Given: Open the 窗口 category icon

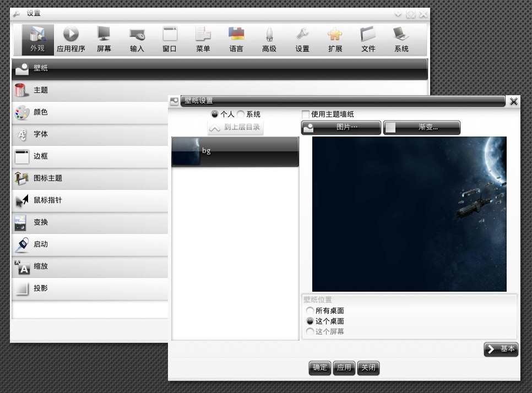Looking at the screenshot, I should click(x=170, y=39).
